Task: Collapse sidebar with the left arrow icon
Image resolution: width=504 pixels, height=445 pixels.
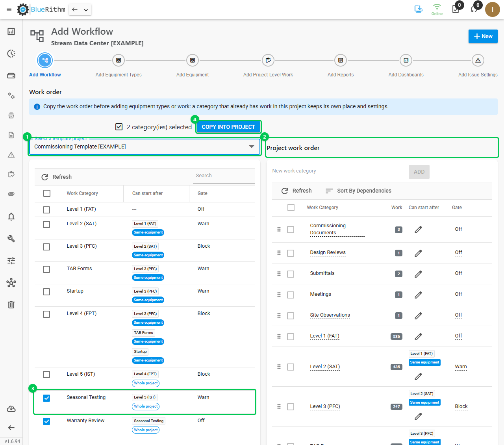Action: 11,428
